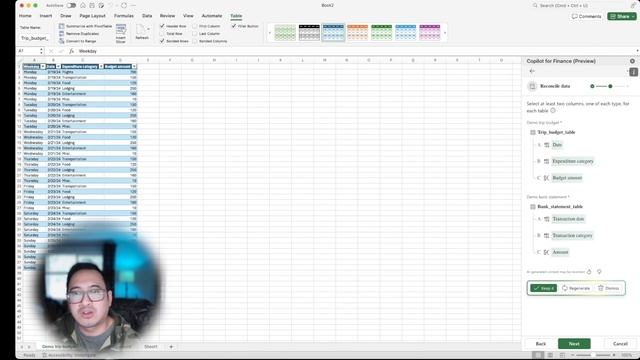Switch to Page Layout view in status bar
Image resolution: width=640 pixels, height=360 pixels.
[550, 355]
